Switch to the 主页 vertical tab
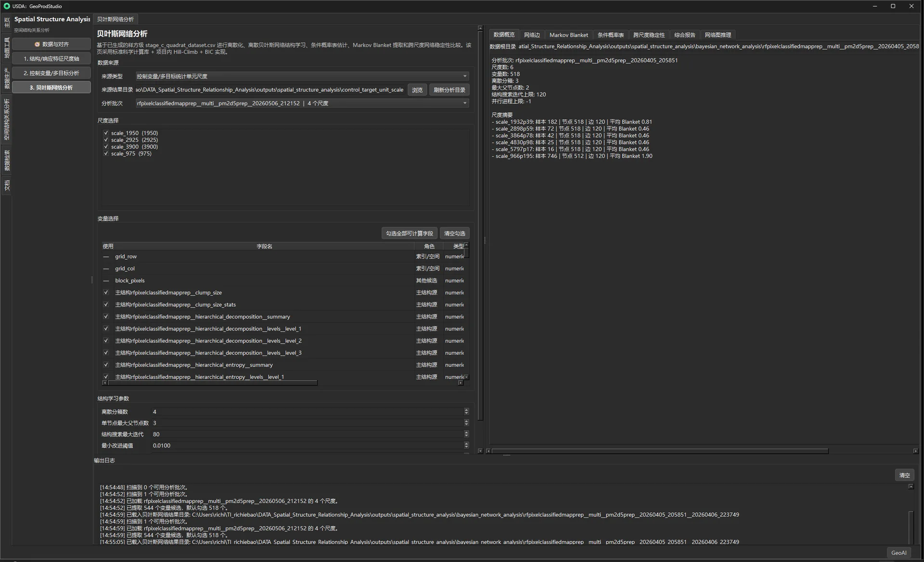924x562 pixels. click(x=7, y=22)
